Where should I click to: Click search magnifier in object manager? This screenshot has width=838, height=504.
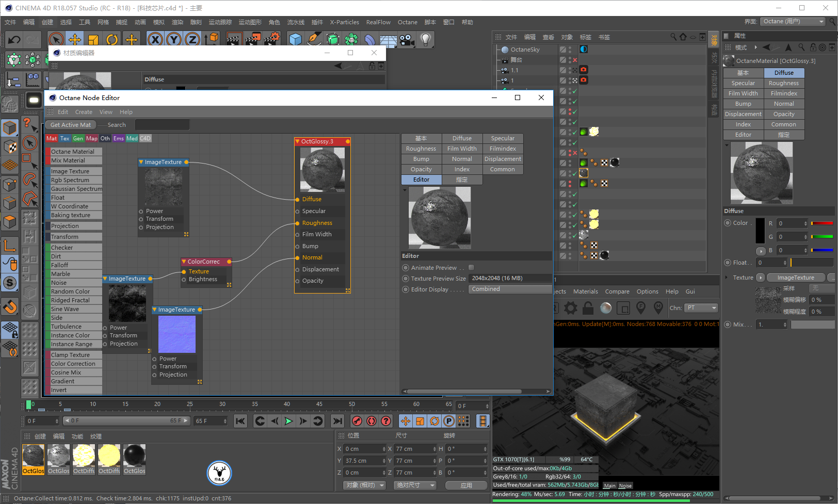click(673, 37)
